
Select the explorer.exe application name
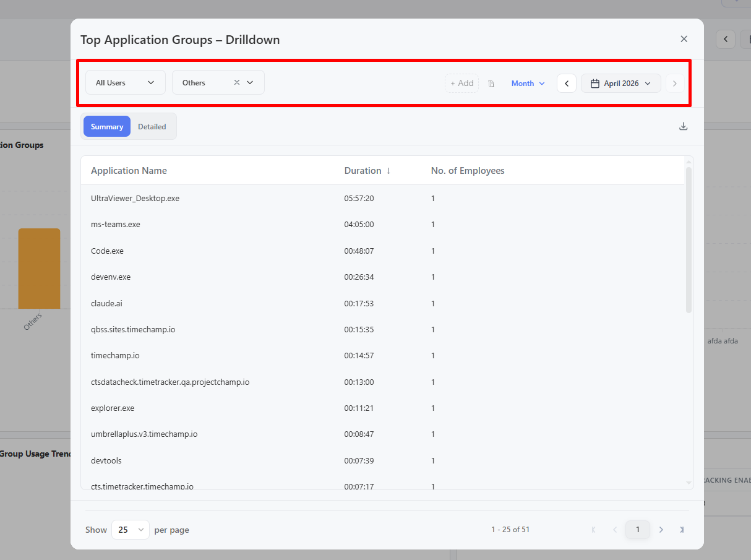(113, 408)
